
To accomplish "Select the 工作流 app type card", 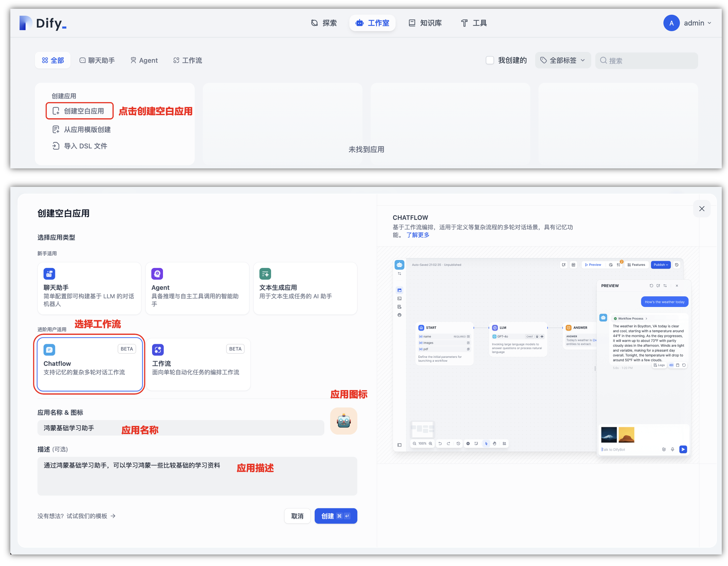I will pyautogui.click(x=198, y=364).
